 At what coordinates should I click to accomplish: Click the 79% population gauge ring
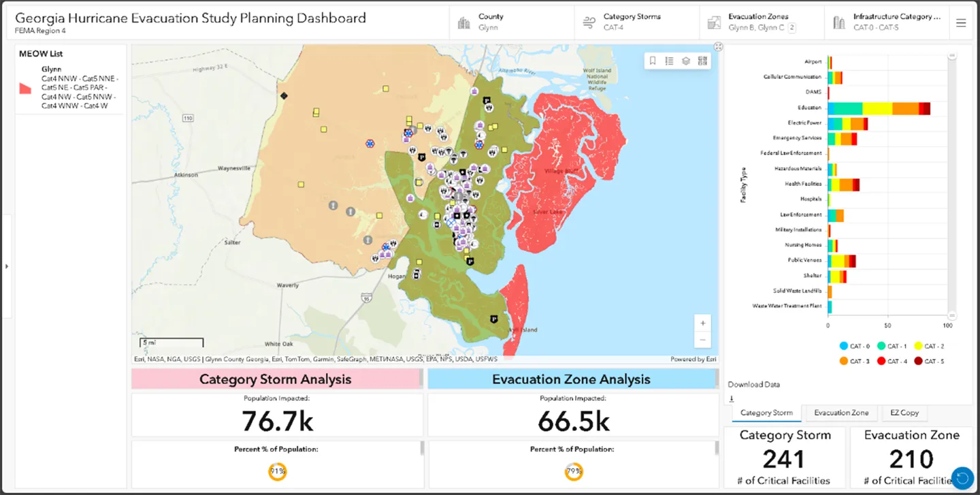[x=574, y=470]
